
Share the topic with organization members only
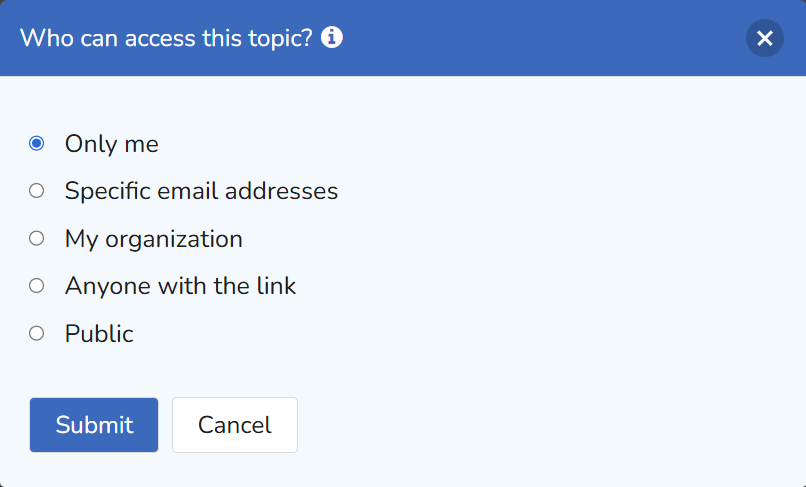click(36, 239)
